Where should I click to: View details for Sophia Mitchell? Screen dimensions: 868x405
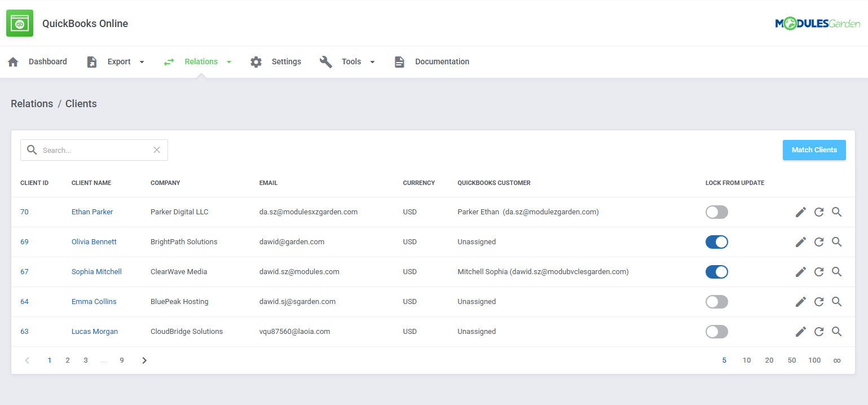[837, 272]
